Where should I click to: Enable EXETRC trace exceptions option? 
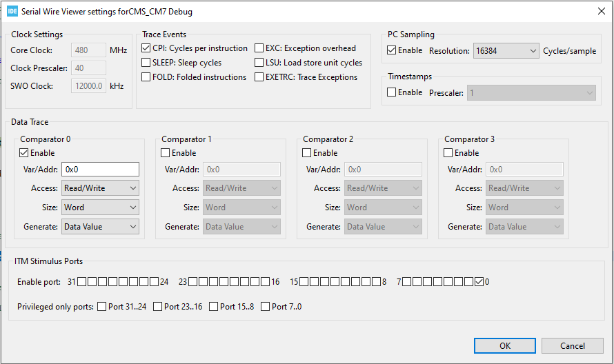[259, 77]
